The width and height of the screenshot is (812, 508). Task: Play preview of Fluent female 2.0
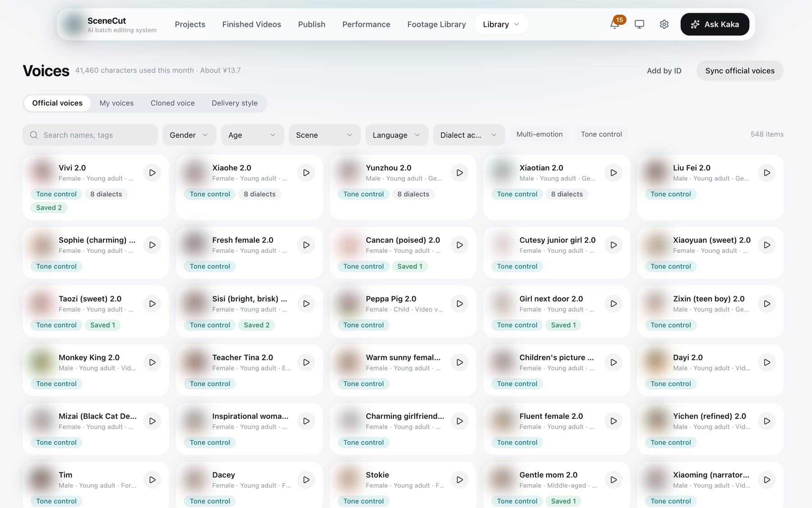[614, 421]
